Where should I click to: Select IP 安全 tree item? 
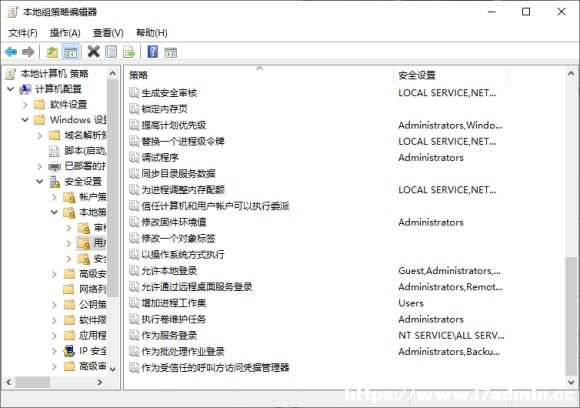92,351
